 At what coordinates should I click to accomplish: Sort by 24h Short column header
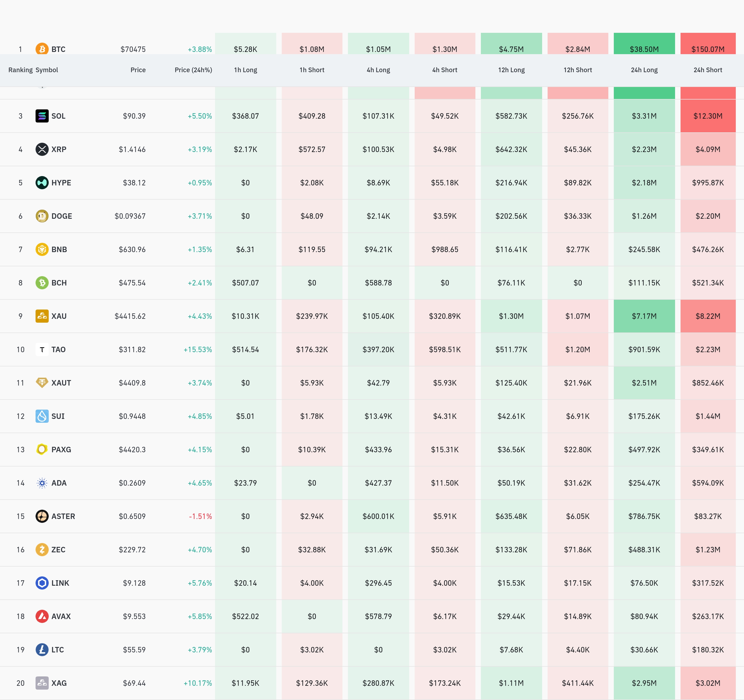point(707,70)
